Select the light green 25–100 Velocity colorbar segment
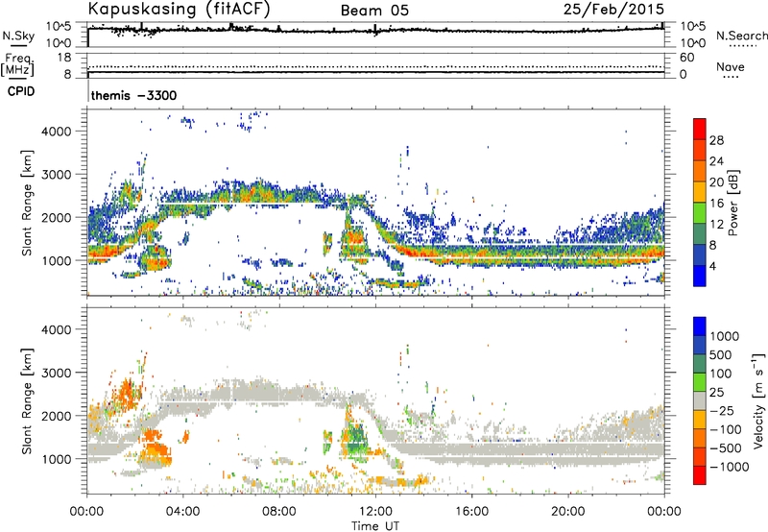 (x=700, y=382)
